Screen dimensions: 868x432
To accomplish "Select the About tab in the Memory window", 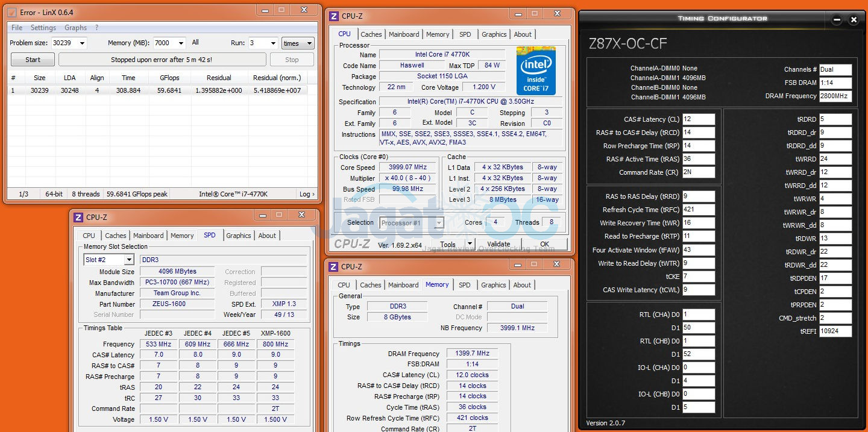I will click(x=522, y=285).
